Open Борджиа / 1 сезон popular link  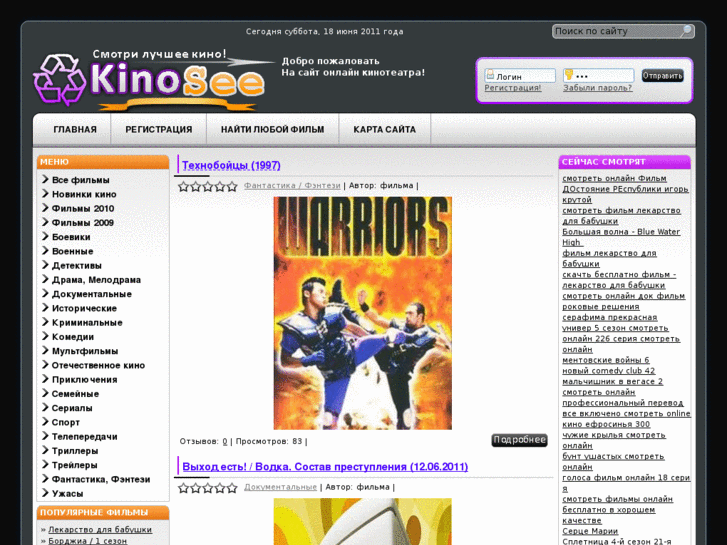pyautogui.click(x=88, y=541)
